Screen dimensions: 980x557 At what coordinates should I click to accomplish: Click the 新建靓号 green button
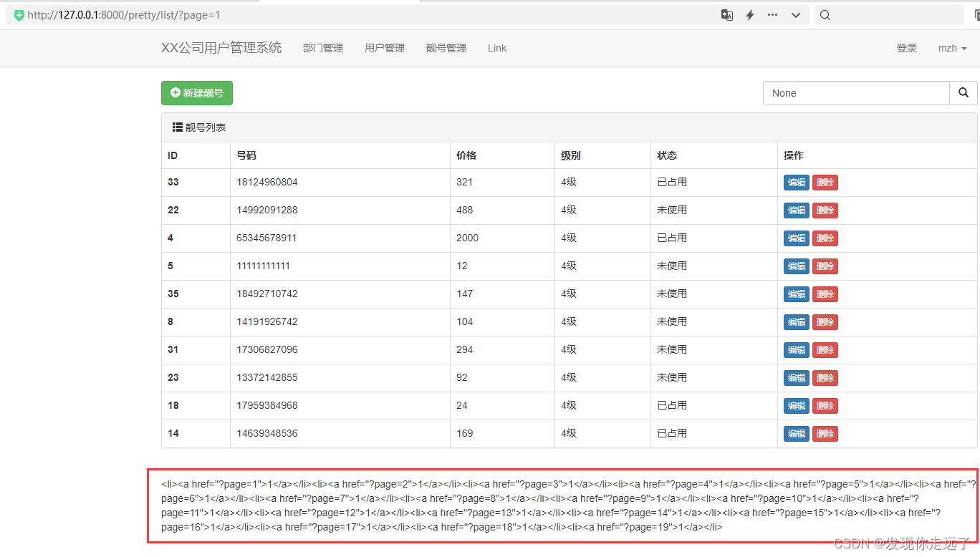tap(197, 93)
